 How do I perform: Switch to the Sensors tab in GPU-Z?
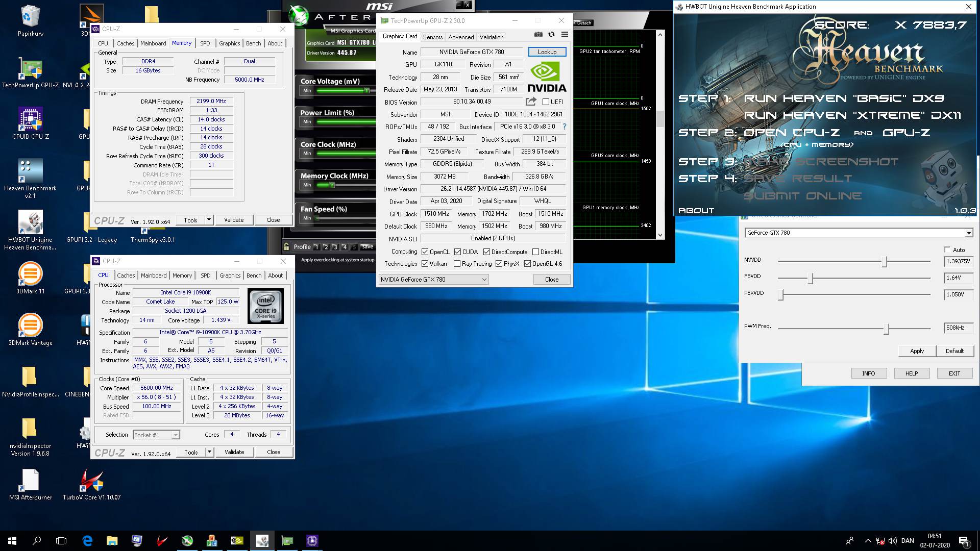point(433,37)
